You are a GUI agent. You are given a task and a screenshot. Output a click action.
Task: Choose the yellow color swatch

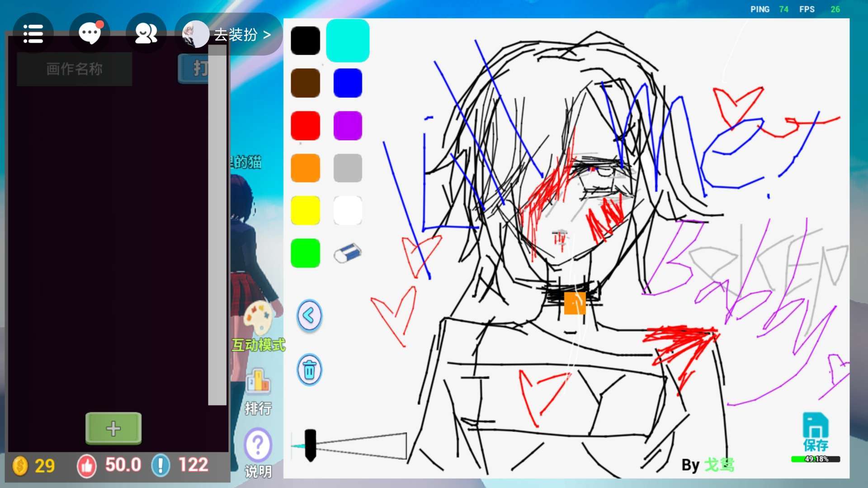[305, 211]
